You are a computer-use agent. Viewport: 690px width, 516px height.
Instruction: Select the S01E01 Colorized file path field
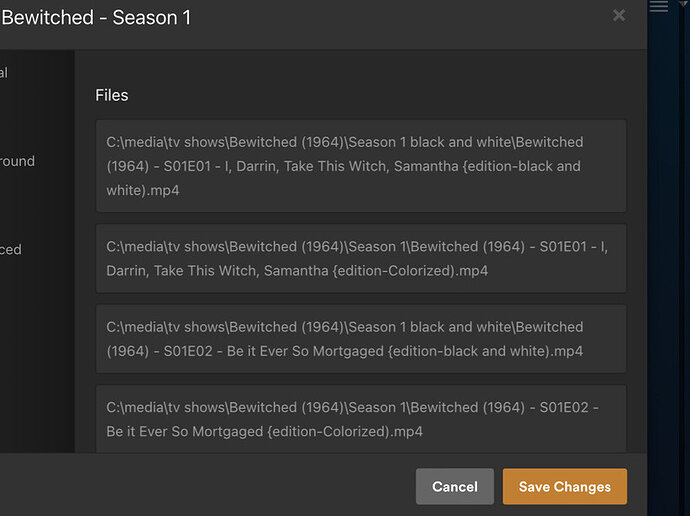(360, 258)
